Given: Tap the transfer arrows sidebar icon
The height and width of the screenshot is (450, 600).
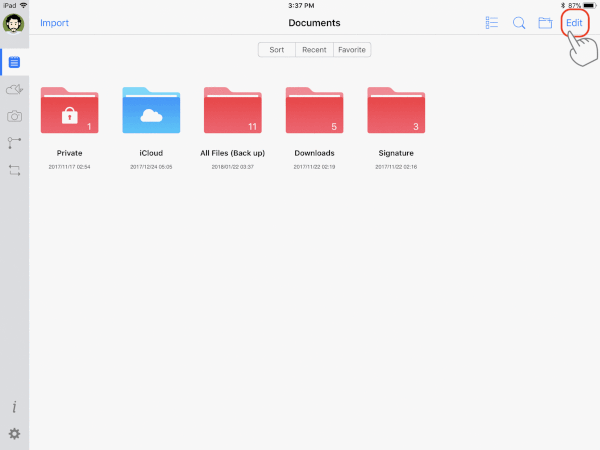Looking at the screenshot, I should [14, 171].
